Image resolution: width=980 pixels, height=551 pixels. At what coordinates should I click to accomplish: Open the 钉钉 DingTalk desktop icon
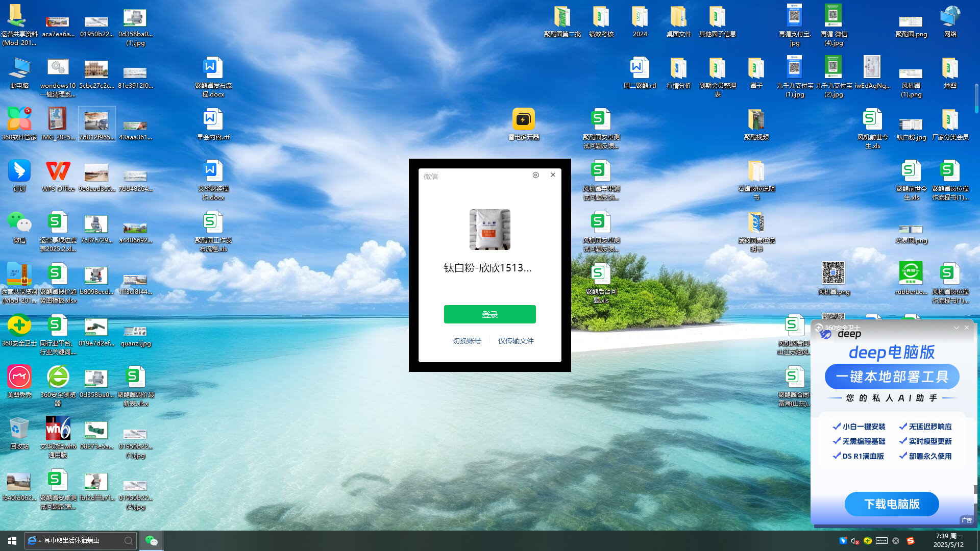click(19, 171)
